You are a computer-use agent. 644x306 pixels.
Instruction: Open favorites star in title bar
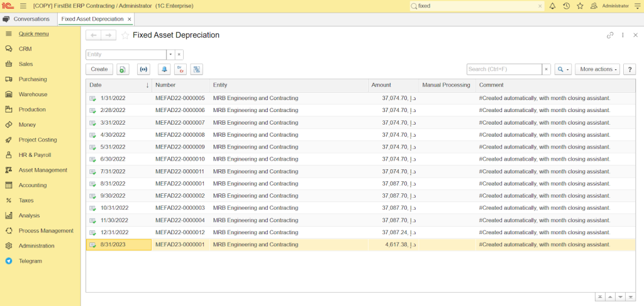click(x=580, y=6)
